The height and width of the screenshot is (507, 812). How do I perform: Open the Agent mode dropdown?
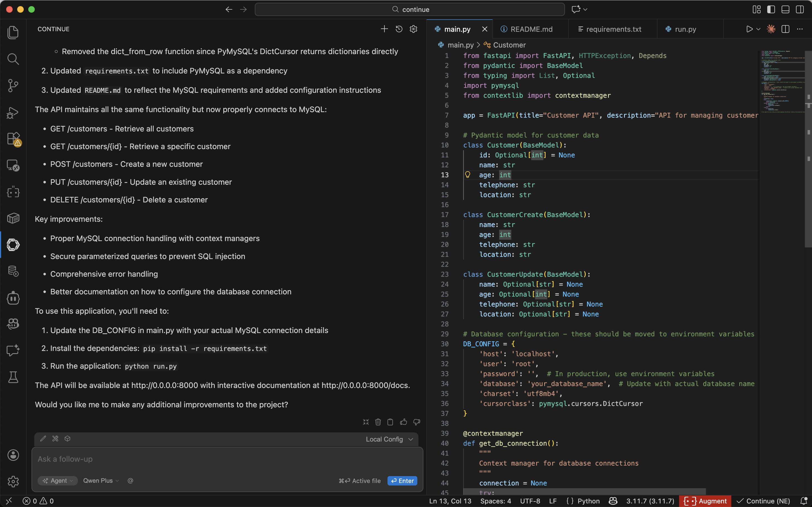click(58, 480)
